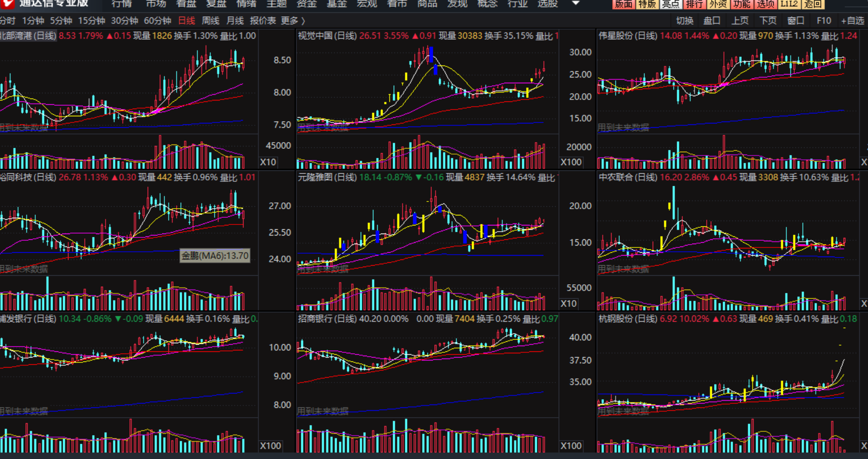868x459 pixels.
Task: Select the 中农联合(日线) chart title
Action: (x=628, y=178)
